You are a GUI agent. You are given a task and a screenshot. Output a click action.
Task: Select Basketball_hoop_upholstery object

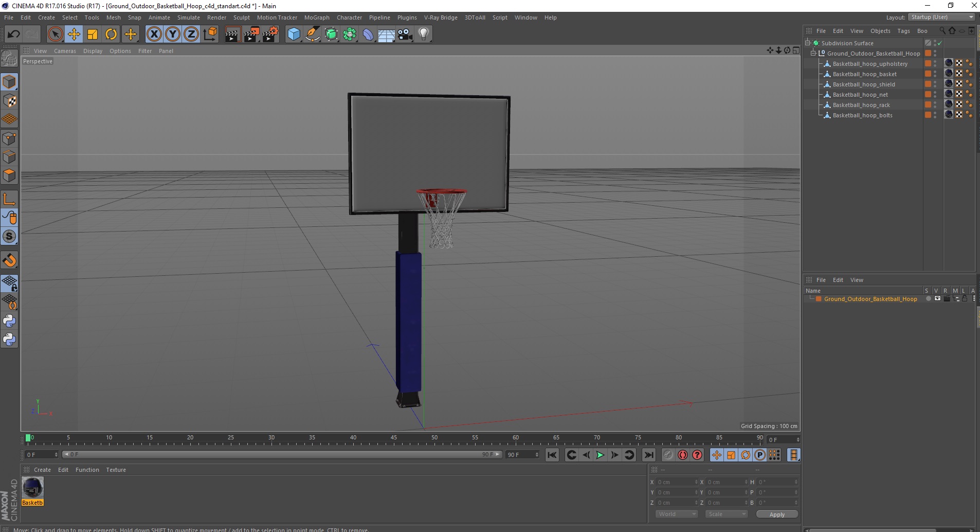[870, 64]
